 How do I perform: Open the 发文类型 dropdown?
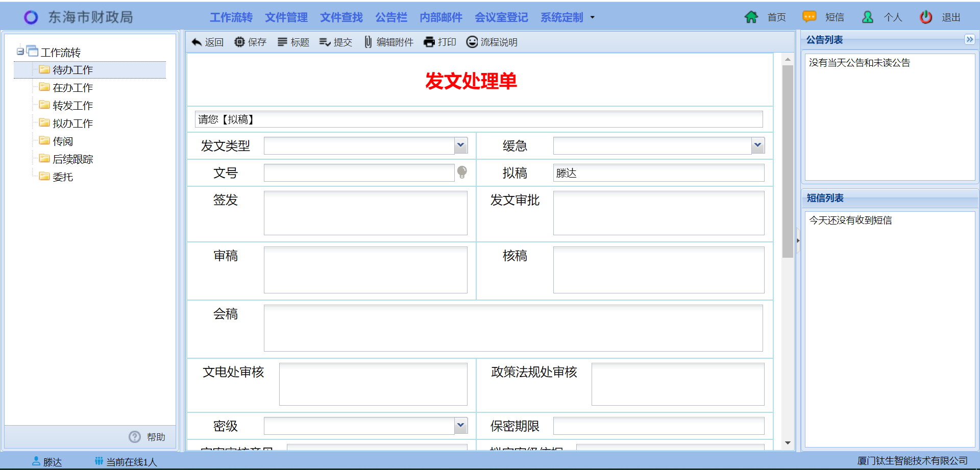(x=461, y=145)
